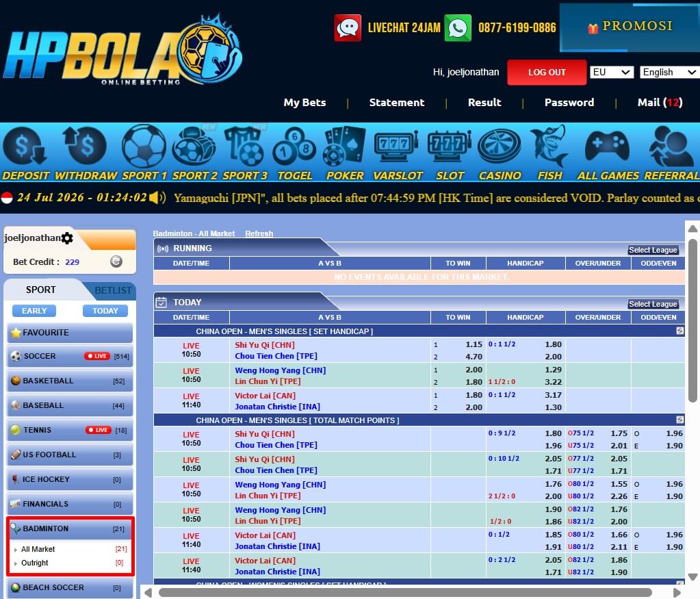Click the vertical scrollbar up arrow
The height and width of the screenshot is (599, 700).
point(692,229)
